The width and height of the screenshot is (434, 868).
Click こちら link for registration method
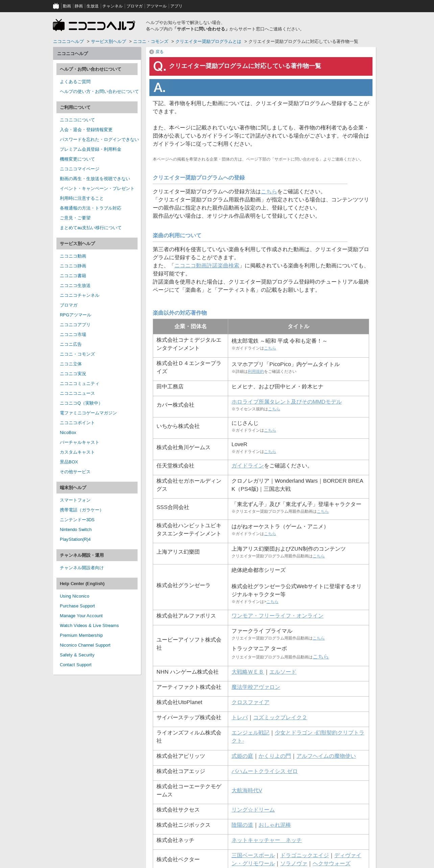click(x=269, y=192)
